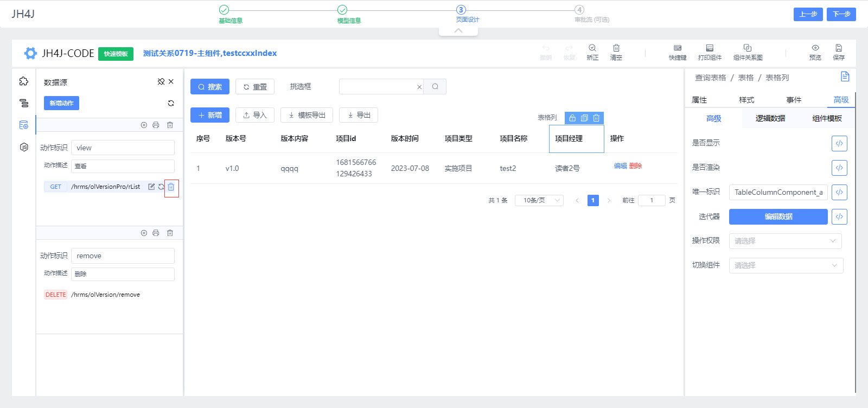Viewport: 868px width, 408px height.
Task: Click the 新增动作 button
Action: click(x=61, y=103)
